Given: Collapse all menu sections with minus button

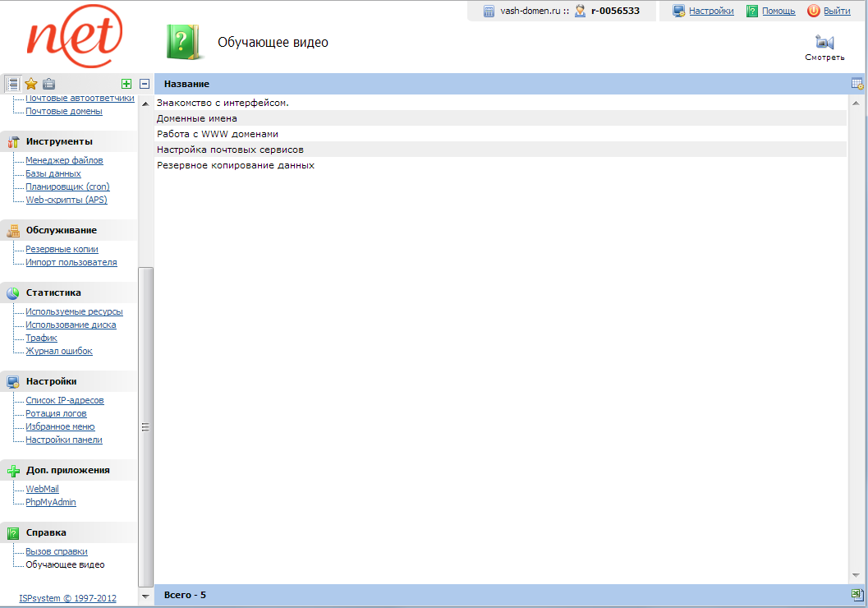Looking at the screenshot, I should (x=145, y=84).
